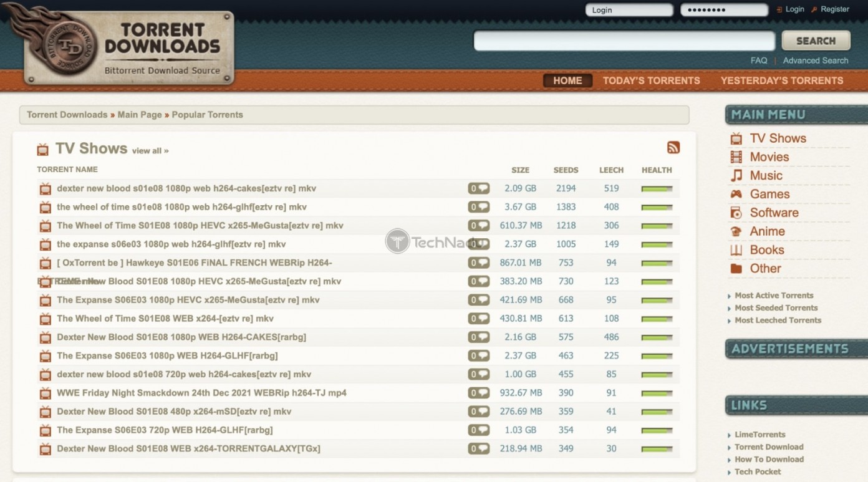The image size is (868, 482).
Task: Click the Register link
Action: tap(835, 9)
